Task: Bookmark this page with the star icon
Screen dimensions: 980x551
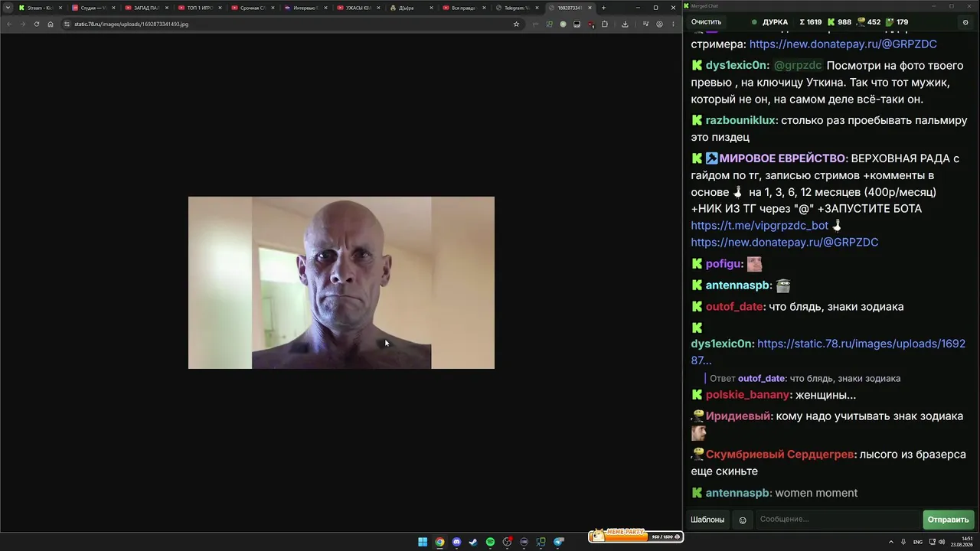Action: coord(516,24)
